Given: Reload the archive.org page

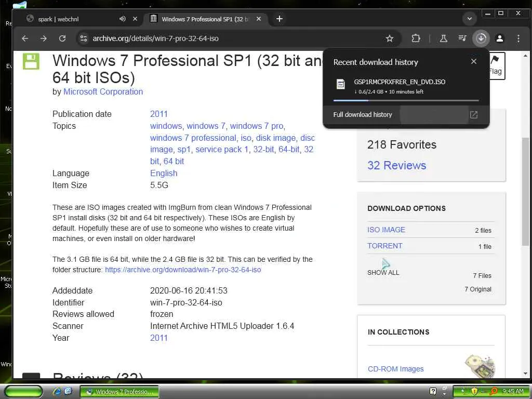Looking at the screenshot, I should [x=62, y=38].
